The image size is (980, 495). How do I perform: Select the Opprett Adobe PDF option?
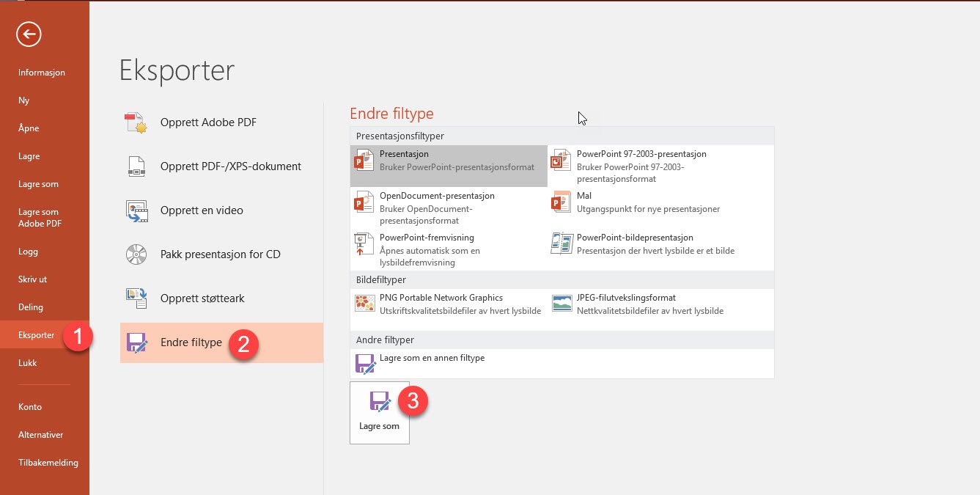click(x=221, y=122)
